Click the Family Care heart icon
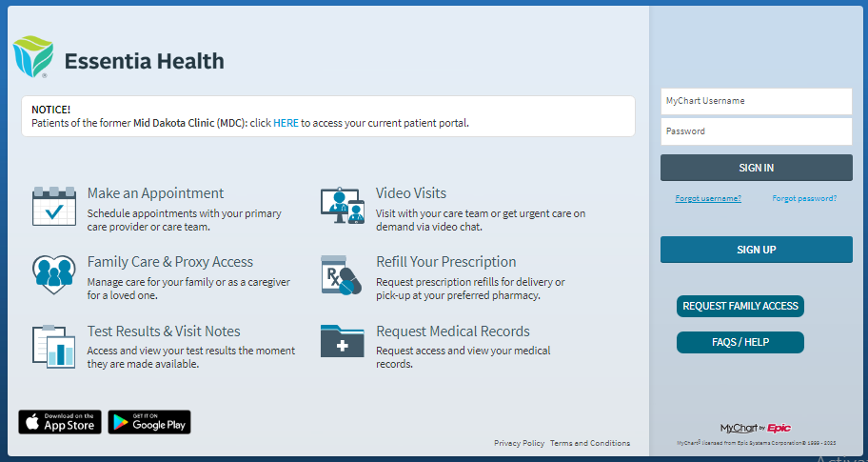868x462 pixels. [53, 274]
